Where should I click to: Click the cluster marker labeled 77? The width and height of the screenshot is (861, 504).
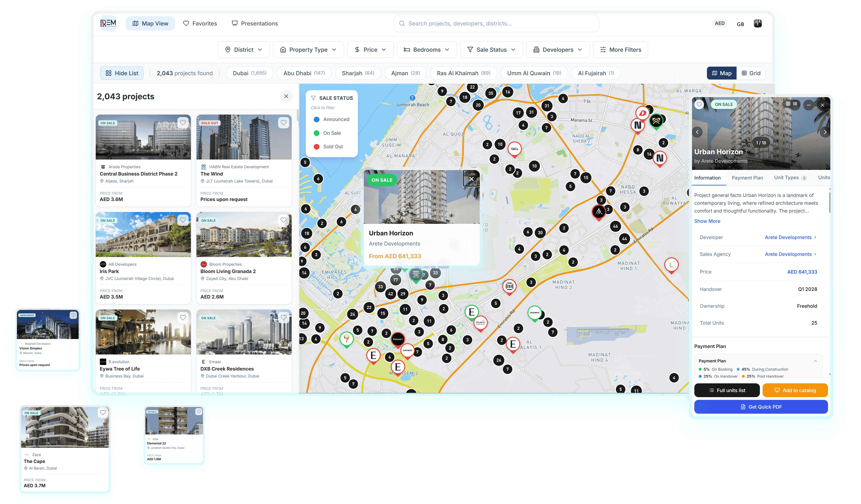coord(395,280)
